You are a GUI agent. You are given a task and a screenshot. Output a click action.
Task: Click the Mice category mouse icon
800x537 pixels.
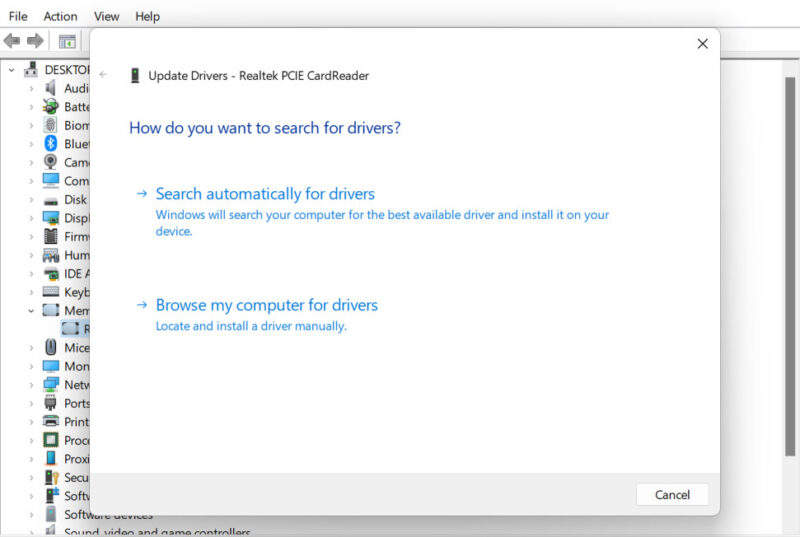51,347
